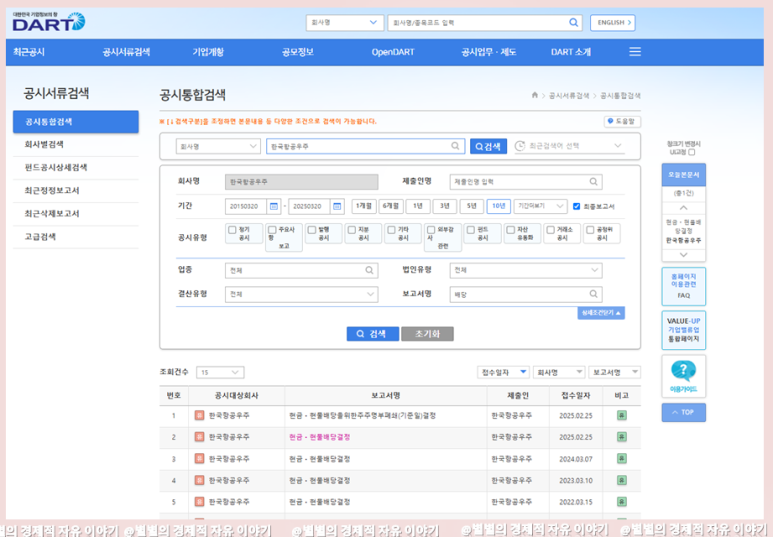Screen dimensions: 773x537
Task: Sort results by 접수일자 dropdown
Action: (503, 372)
